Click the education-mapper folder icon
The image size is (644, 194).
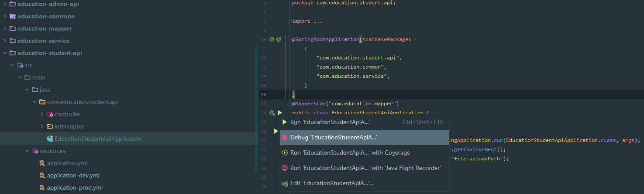click(12, 28)
